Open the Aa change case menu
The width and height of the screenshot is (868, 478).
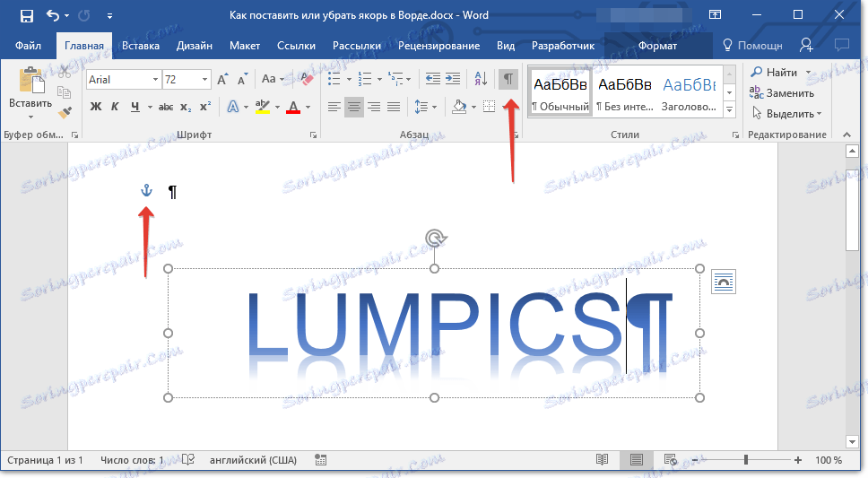(273, 79)
